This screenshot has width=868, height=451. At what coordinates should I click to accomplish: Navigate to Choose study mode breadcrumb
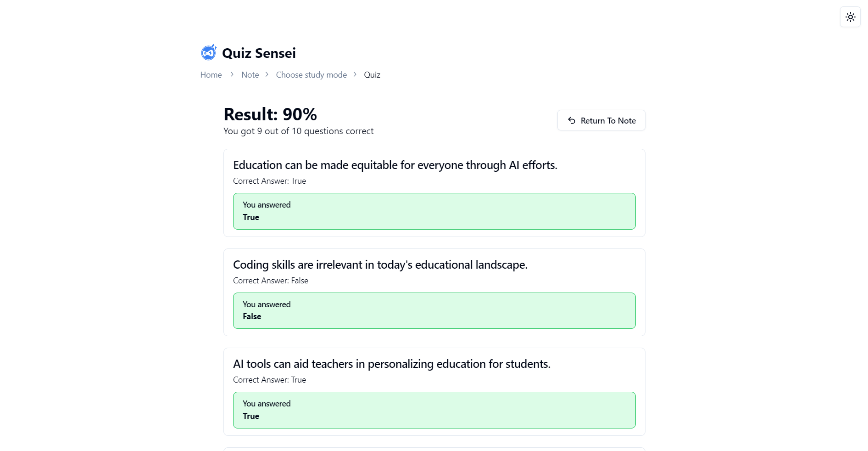(x=311, y=75)
